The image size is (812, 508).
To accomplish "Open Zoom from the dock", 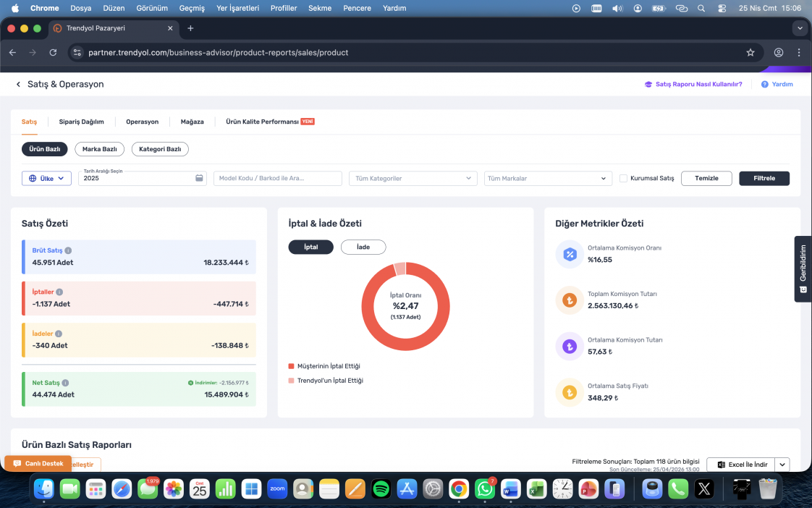I will [277, 488].
